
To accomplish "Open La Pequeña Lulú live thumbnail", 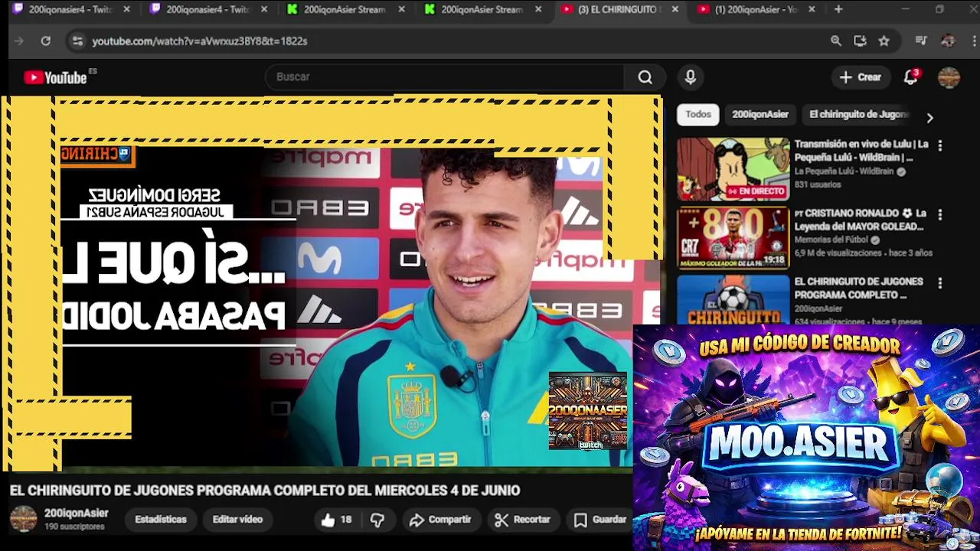I will tap(733, 169).
